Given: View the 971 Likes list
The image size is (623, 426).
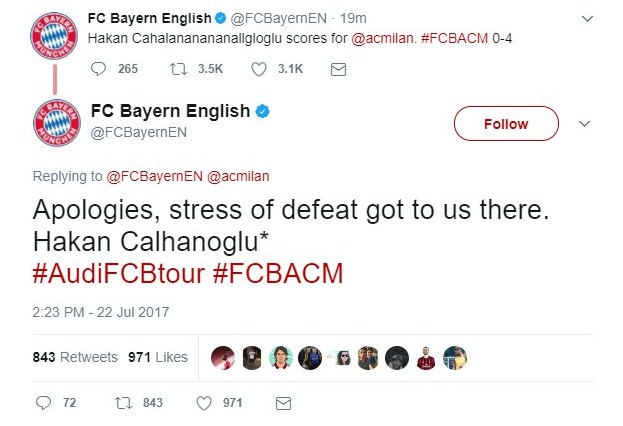Looking at the screenshot, I should click(x=158, y=357).
